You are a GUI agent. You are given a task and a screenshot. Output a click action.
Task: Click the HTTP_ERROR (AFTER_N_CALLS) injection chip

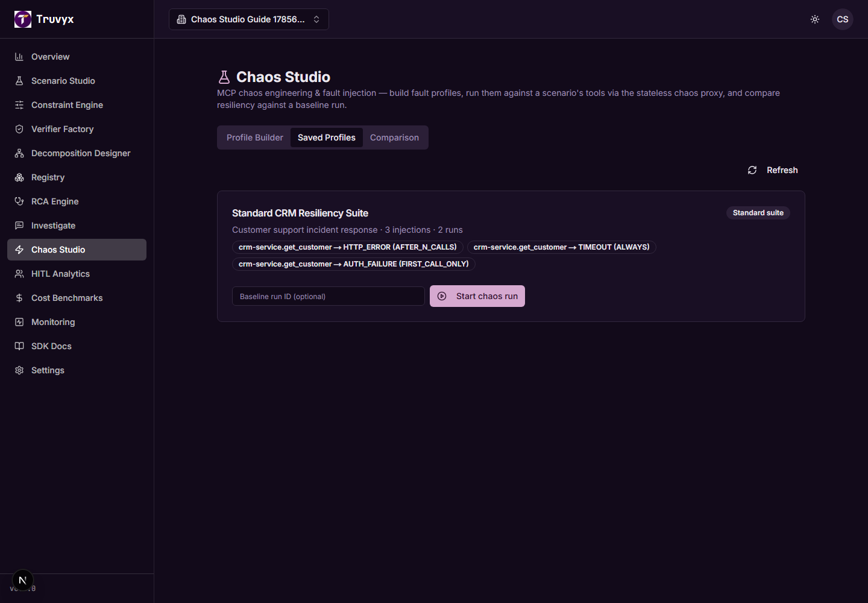point(348,247)
